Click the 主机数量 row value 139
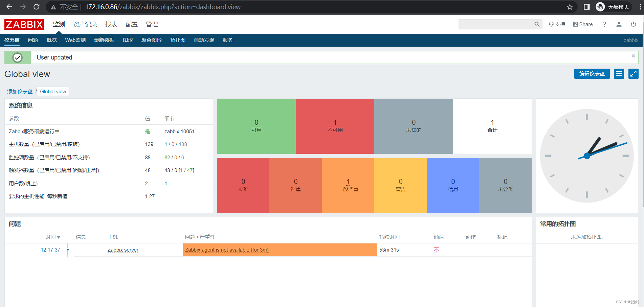This screenshot has width=644, height=307. click(149, 144)
